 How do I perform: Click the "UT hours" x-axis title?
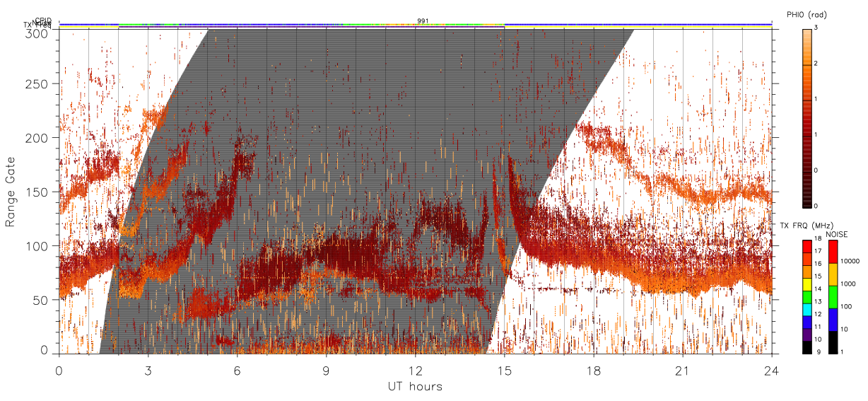(x=415, y=386)
